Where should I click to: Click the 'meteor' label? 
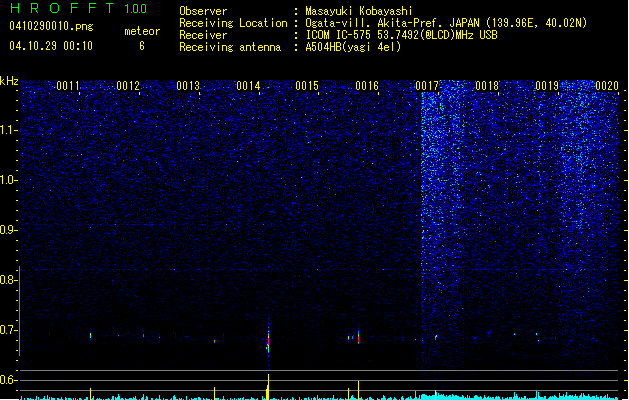point(142,31)
